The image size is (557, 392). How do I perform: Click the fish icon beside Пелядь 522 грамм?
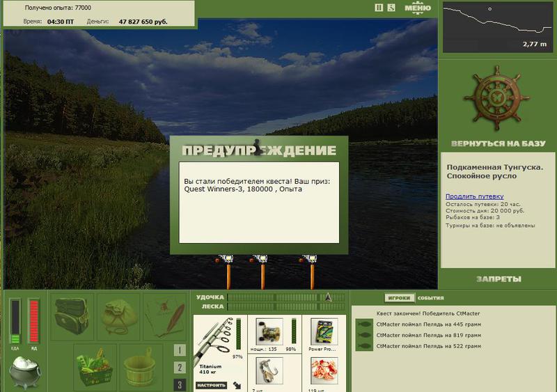[x=364, y=346]
